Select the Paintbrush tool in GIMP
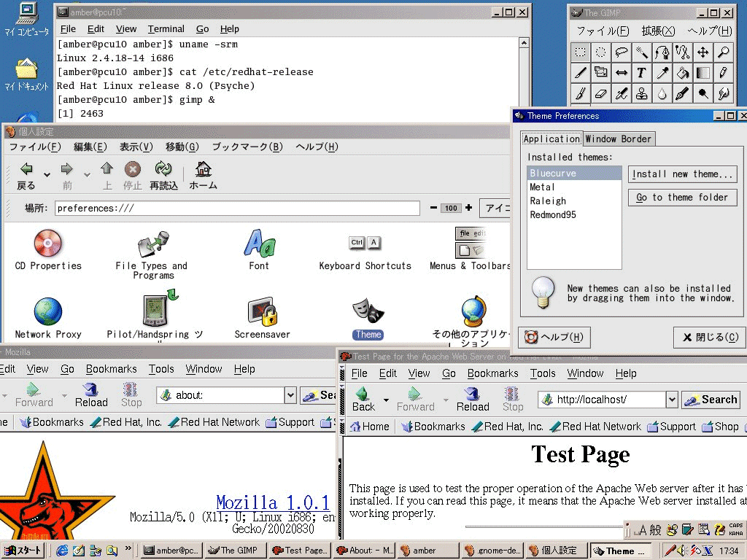Viewport: 747px width, 560px height. click(x=580, y=93)
